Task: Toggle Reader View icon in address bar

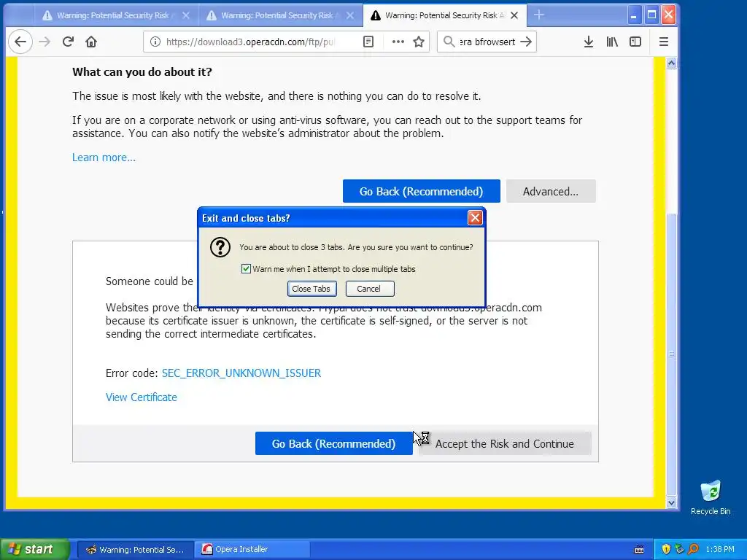Action: [368, 42]
